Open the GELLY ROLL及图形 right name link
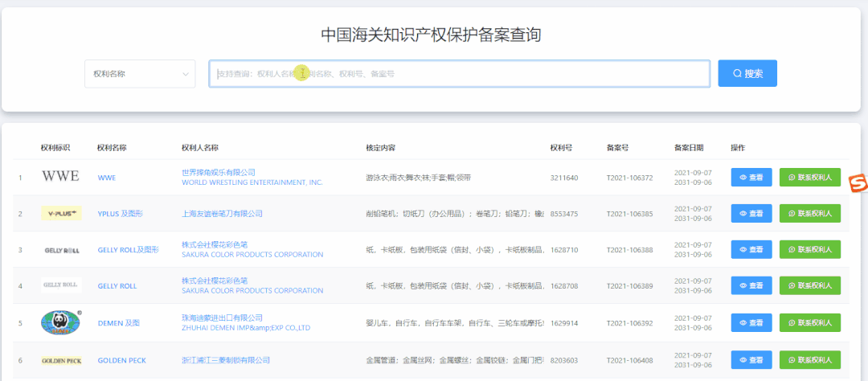This screenshot has width=868, height=381. tap(128, 250)
